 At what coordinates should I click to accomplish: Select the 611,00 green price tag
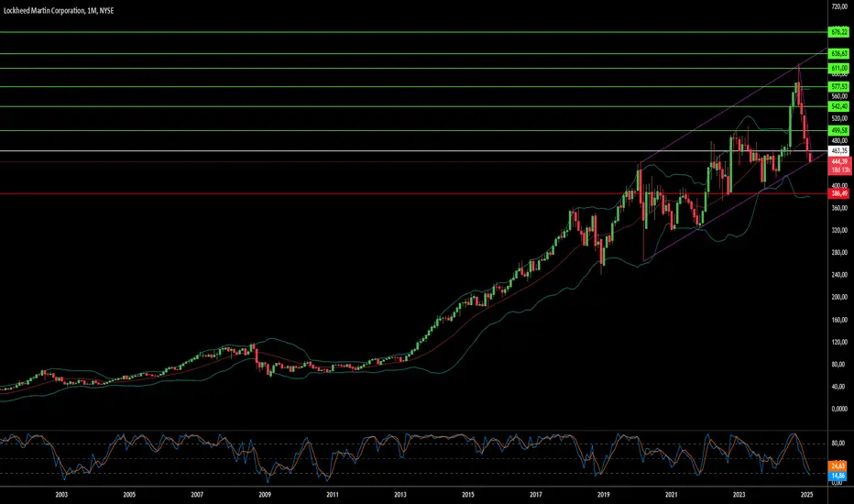pos(838,68)
